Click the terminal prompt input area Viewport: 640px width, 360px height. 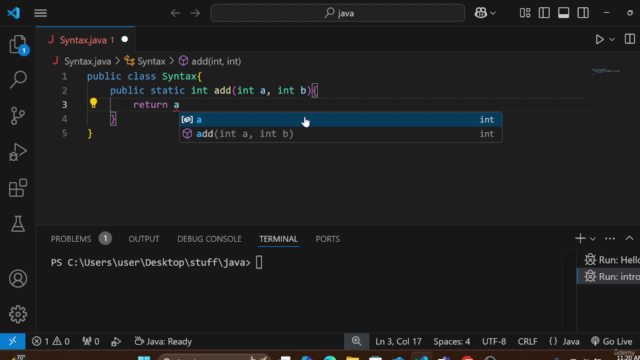(x=259, y=262)
